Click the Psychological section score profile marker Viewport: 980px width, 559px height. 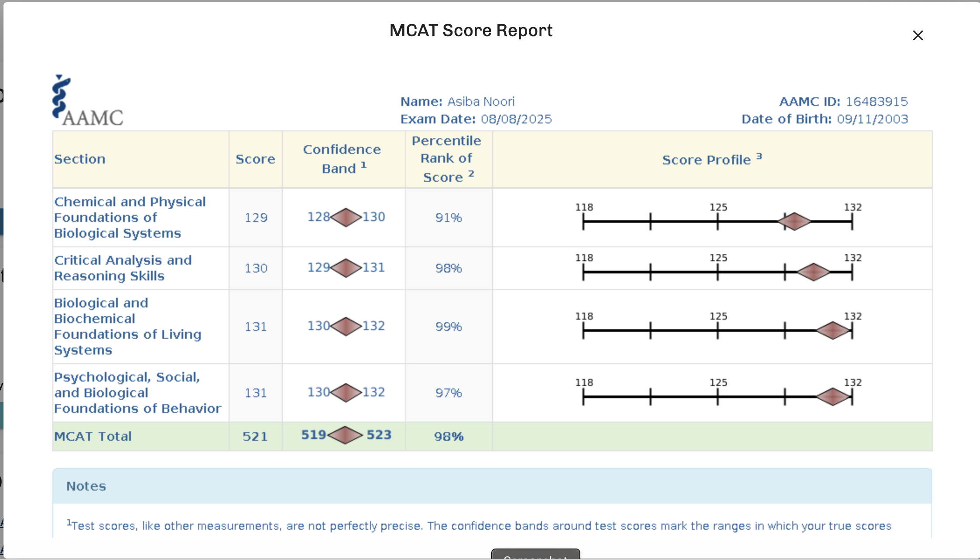pos(833,397)
